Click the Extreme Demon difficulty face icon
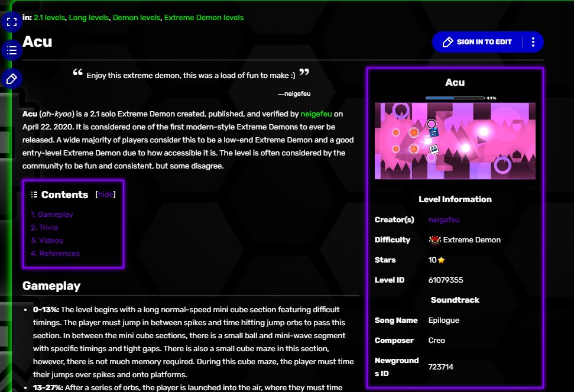Viewport: 574px width, 392px height. click(434, 239)
